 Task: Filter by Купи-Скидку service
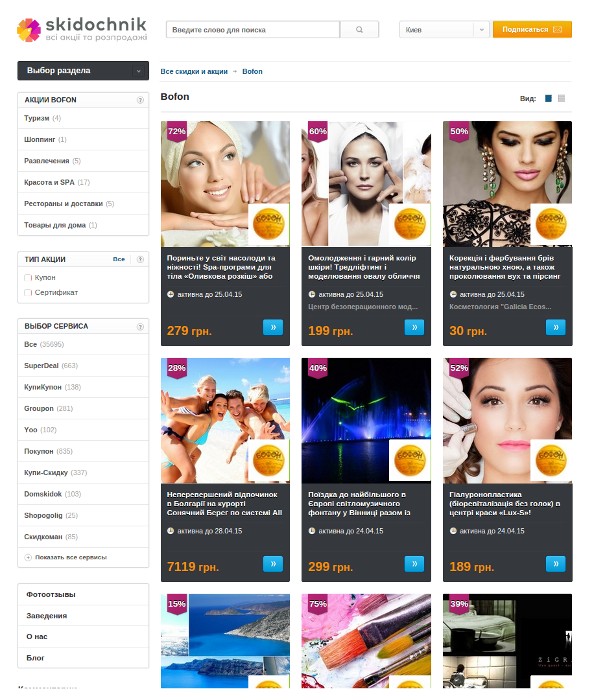click(x=83, y=473)
